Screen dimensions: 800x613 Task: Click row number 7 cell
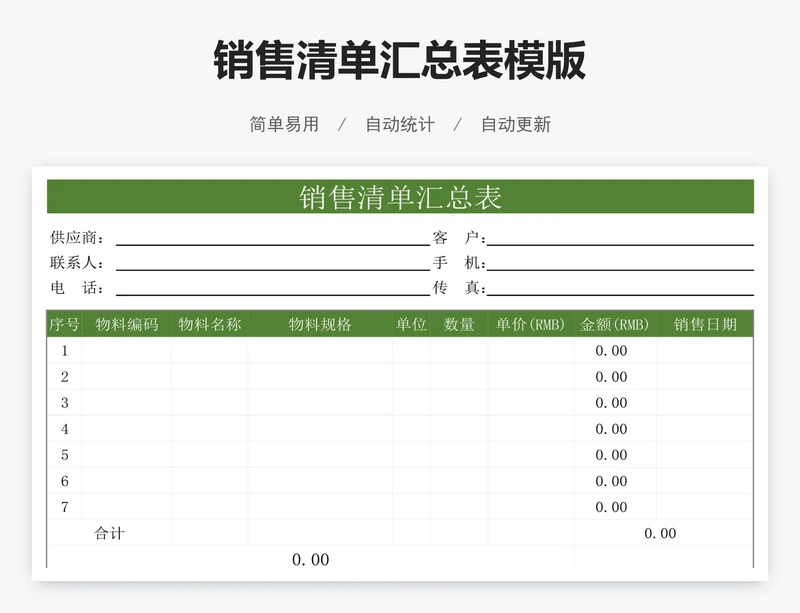point(64,507)
